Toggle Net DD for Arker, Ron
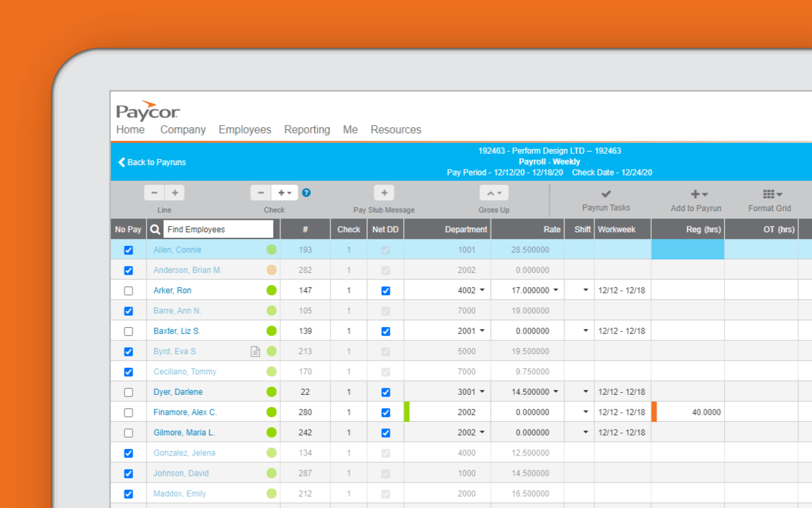The width and height of the screenshot is (812, 508). click(385, 291)
